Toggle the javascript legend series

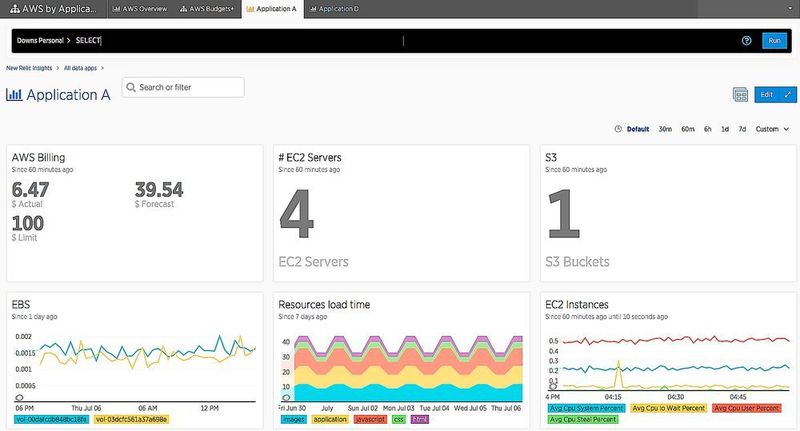(x=370, y=419)
